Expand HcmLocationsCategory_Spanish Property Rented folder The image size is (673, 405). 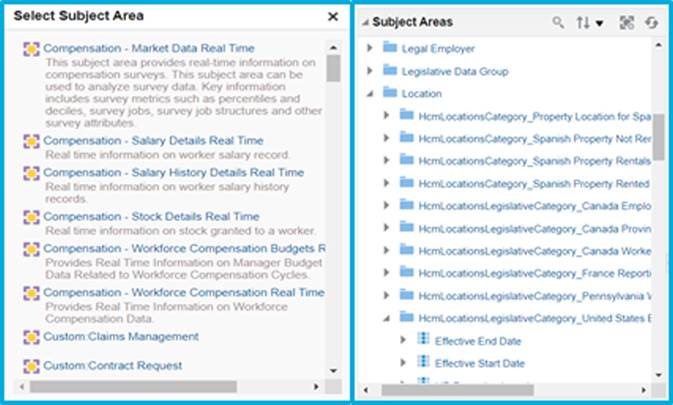[x=386, y=183]
